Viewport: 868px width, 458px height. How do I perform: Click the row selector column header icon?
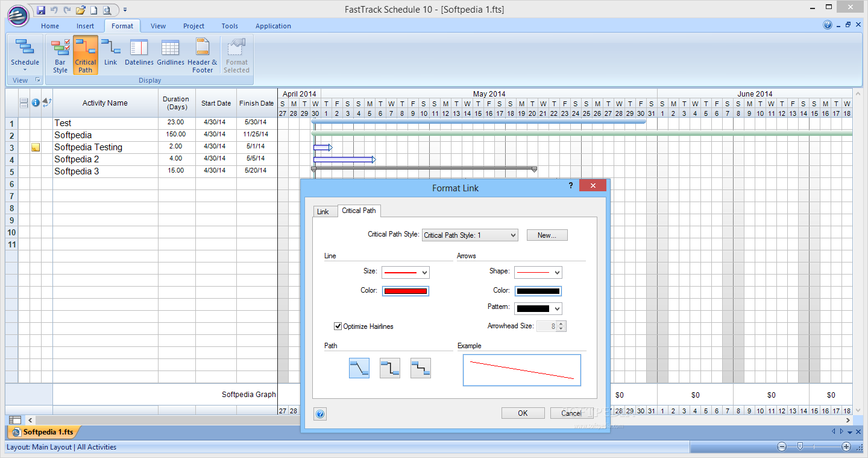coord(24,103)
